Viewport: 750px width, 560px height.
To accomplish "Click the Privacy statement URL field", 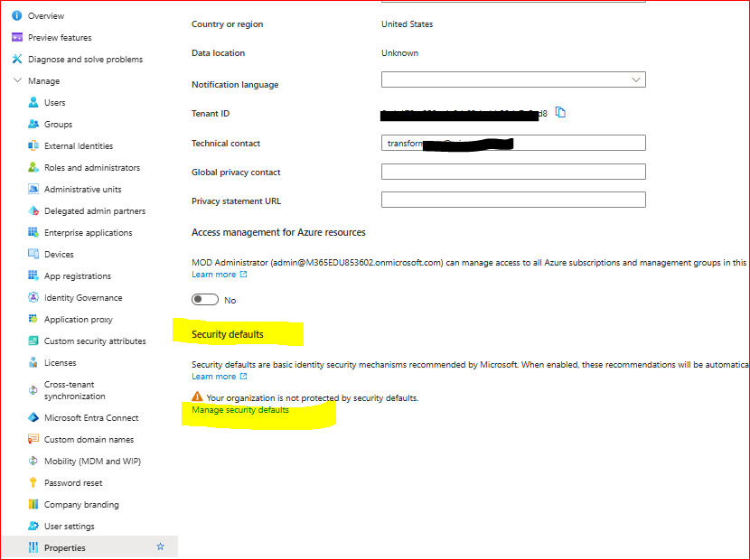I will (513, 200).
